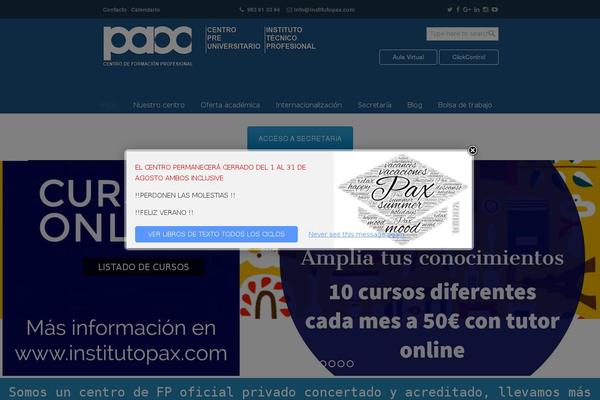The width and height of the screenshot is (600, 400).
Task: Click 'Ver libros de texto todos los ciclos'
Action: [216, 234]
